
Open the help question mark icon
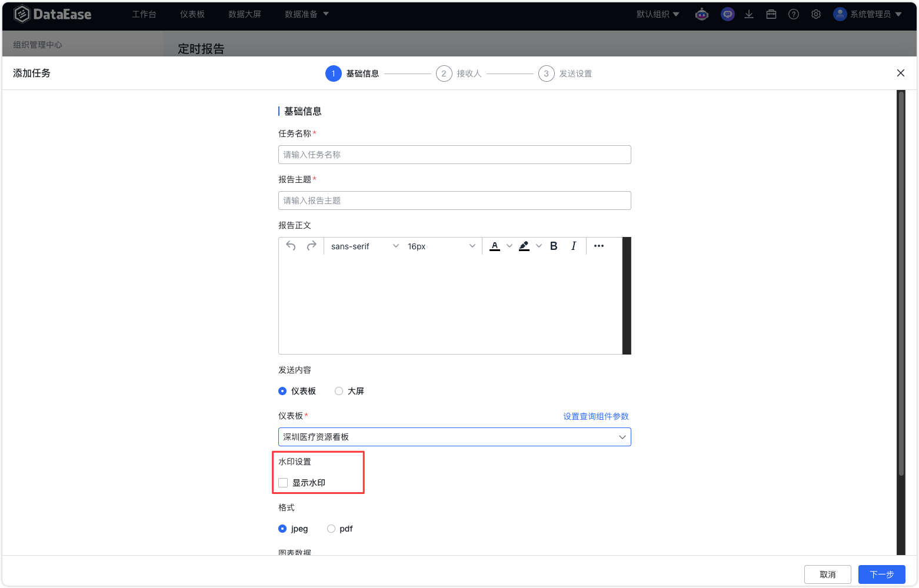point(794,14)
